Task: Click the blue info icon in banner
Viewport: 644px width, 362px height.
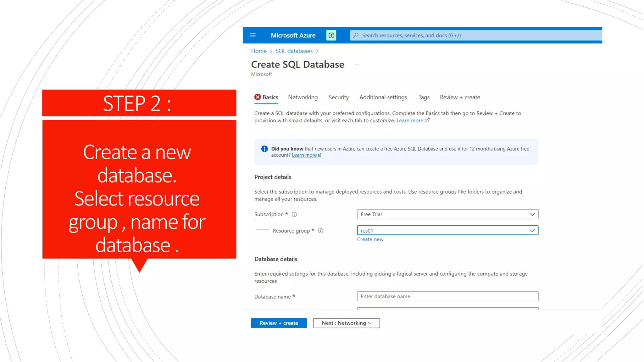Action: click(264, 149)
